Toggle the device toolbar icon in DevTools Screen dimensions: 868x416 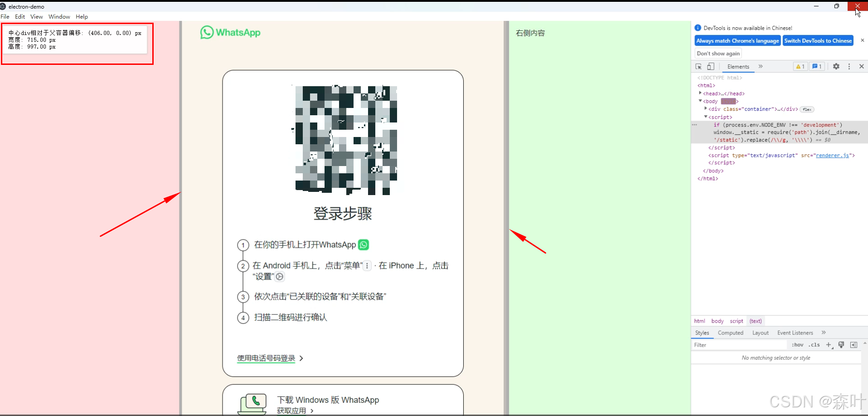click(711, 66)
